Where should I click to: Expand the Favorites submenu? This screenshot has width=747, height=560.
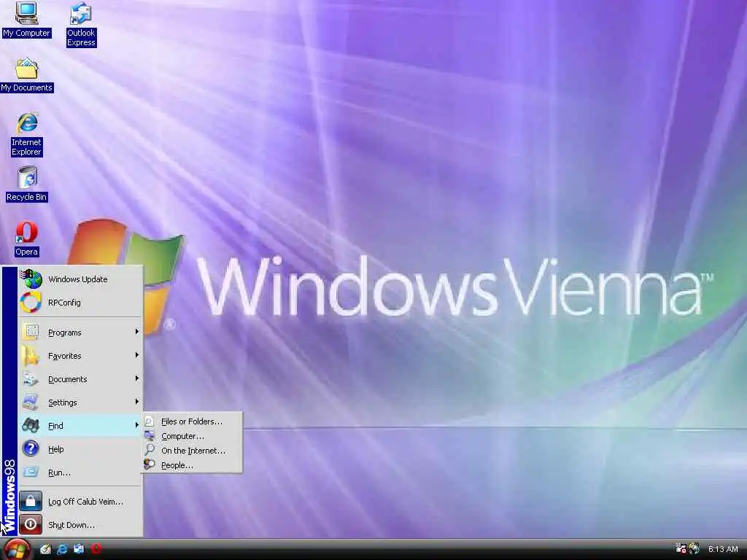click(80, 356)
